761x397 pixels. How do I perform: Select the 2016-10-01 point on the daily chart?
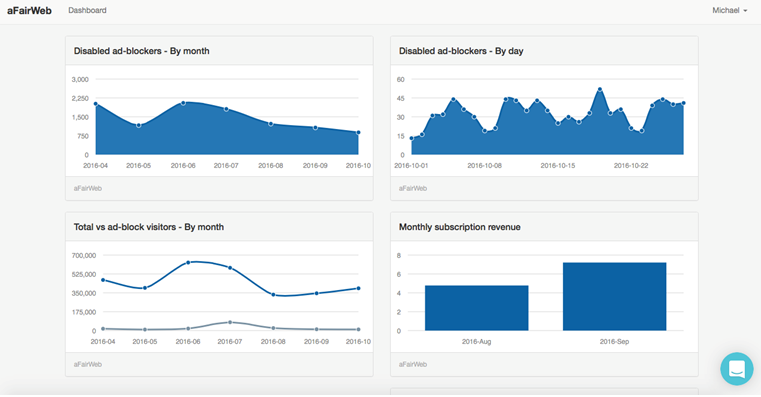[412, 138]
